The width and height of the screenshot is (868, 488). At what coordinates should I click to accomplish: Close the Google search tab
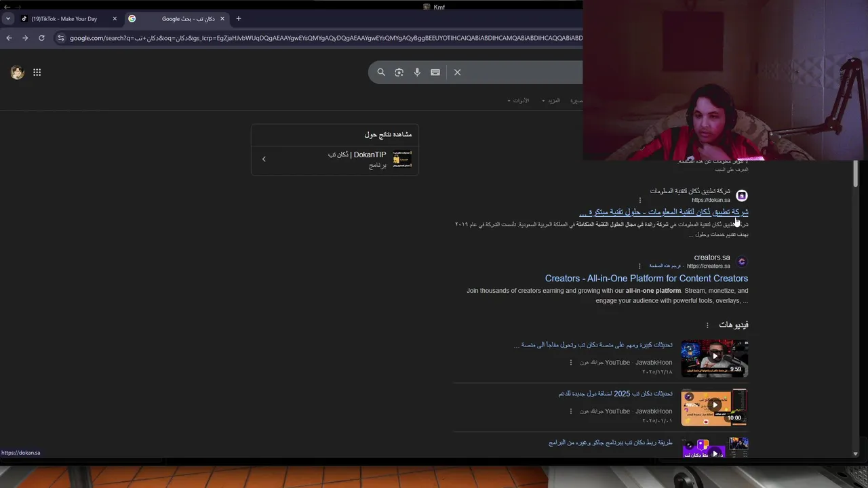pyautogui.click(x=222, y=19)
